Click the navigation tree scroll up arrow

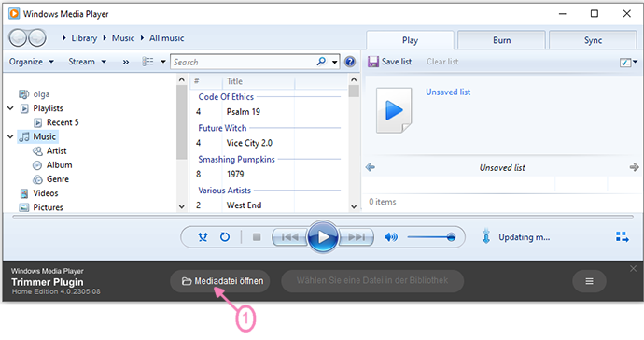[x=182, y=79]
